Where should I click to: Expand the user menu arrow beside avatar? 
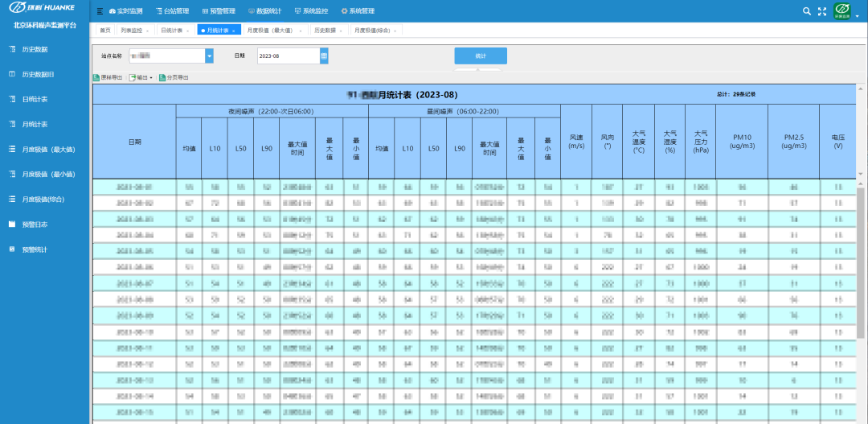[858, 17]
